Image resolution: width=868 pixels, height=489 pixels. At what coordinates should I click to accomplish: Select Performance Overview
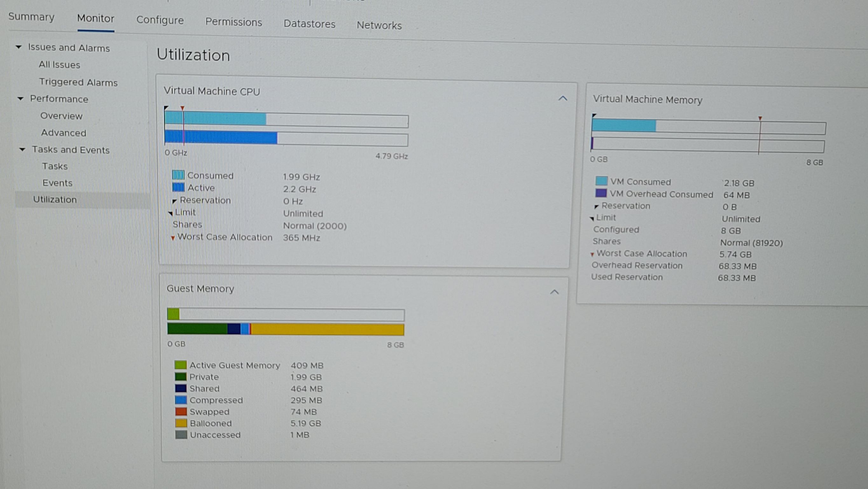61,116
